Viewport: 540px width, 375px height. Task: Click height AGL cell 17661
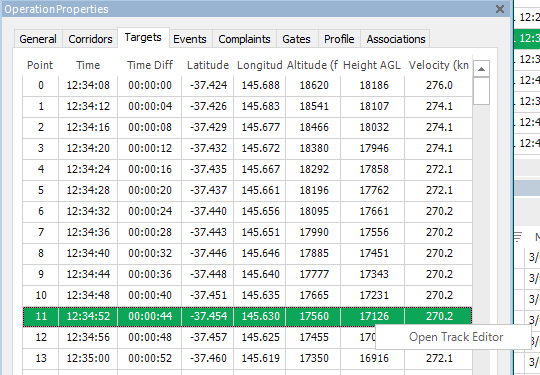(x=373, y=211)
